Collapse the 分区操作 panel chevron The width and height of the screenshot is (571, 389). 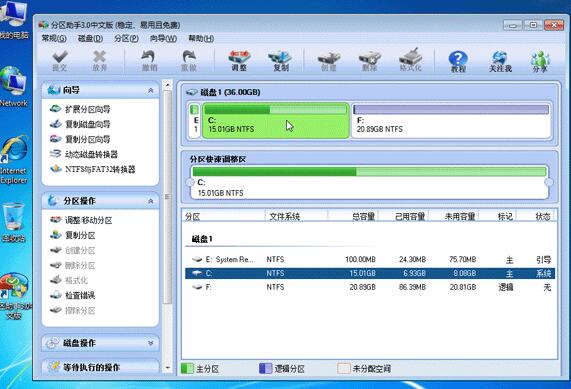tap(150, 201)
